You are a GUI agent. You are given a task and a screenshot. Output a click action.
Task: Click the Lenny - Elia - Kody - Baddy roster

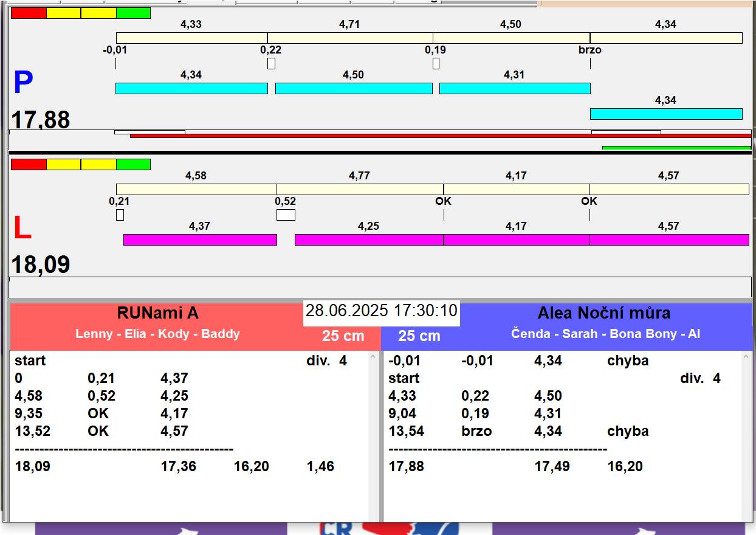[x=157, y=334]
